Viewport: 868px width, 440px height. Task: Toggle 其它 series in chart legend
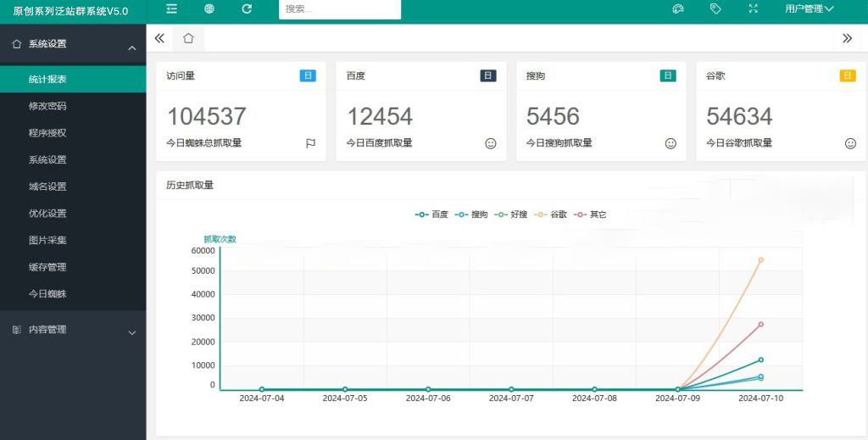tap(590, 214)
